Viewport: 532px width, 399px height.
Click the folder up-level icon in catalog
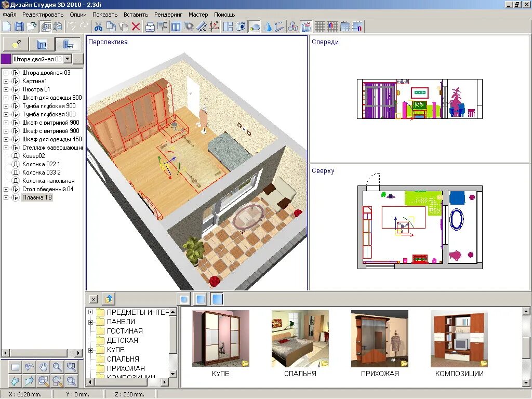click(109, 299)
